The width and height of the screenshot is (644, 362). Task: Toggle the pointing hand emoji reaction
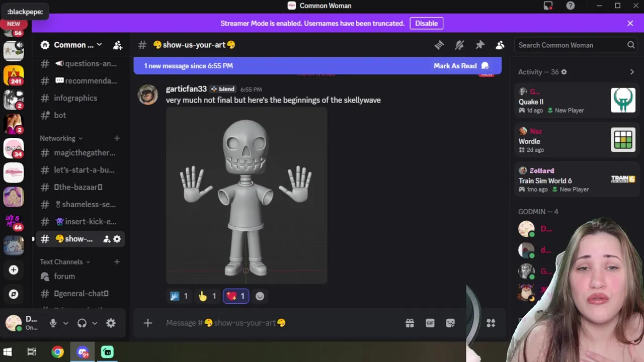[207, 296]
